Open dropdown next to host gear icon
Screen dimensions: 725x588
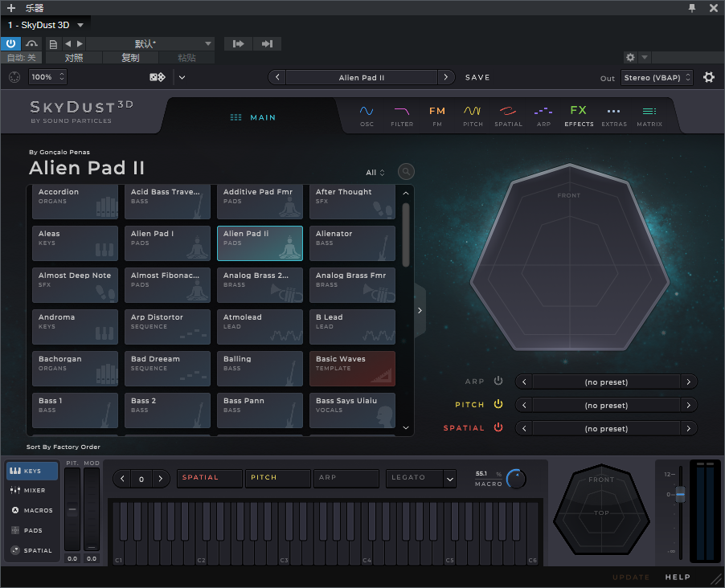tap(645, 57)
